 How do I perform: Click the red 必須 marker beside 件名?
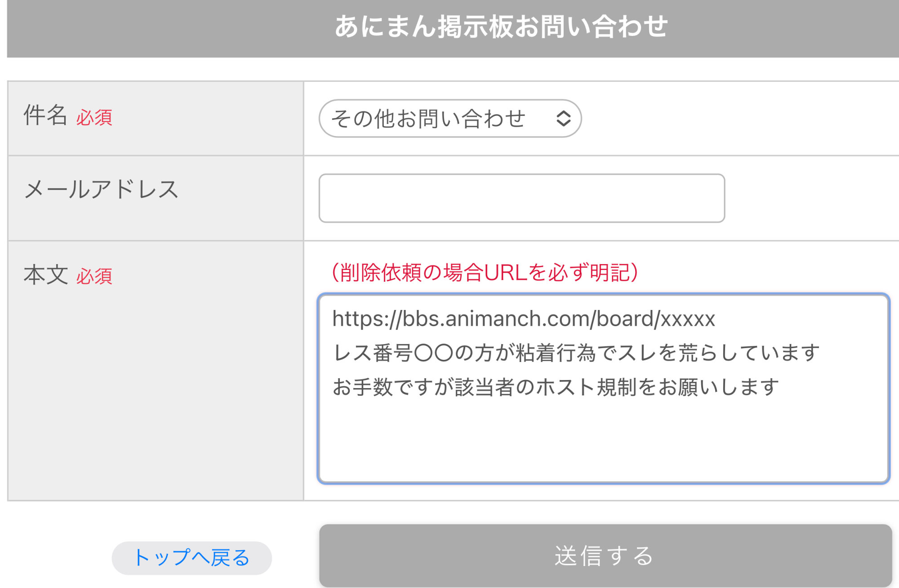[94, 118]
